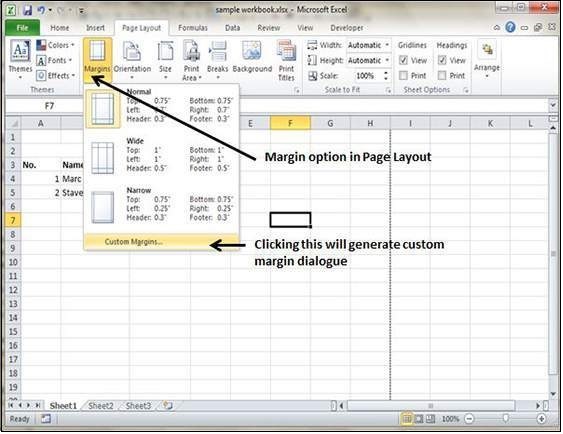Choose Custom Margins... option
This screenshot has height=434, width=563.
162,242
